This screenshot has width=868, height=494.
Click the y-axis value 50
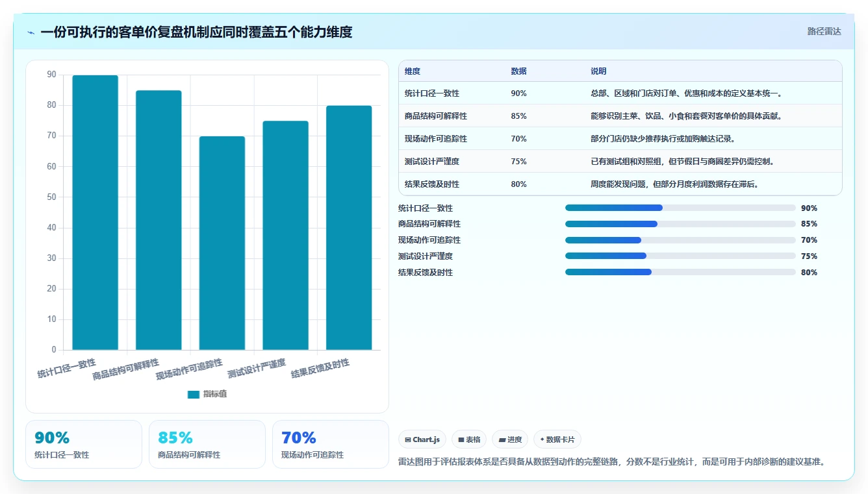[51, 197]
